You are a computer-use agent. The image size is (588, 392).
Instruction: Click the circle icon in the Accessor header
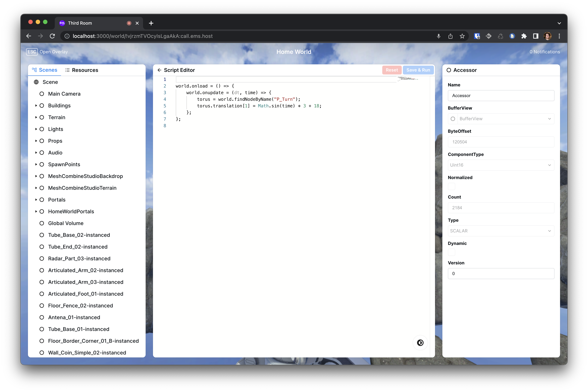tap(449, 70)
